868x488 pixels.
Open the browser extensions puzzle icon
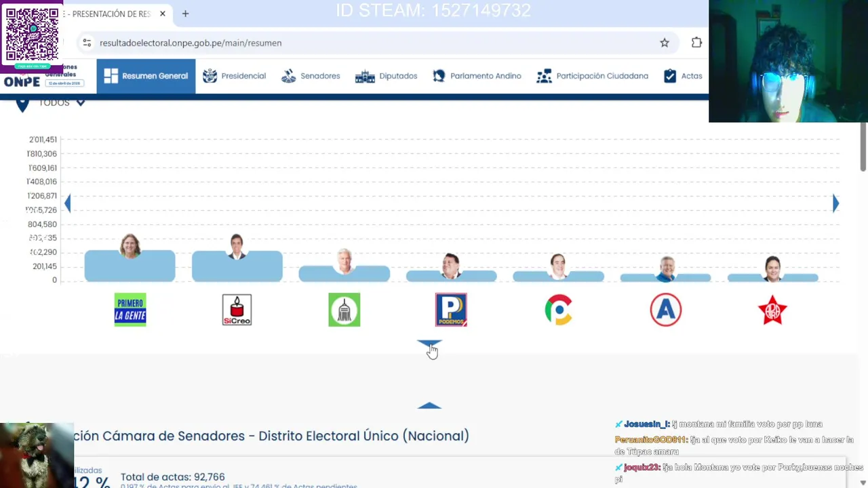(696, 43)
